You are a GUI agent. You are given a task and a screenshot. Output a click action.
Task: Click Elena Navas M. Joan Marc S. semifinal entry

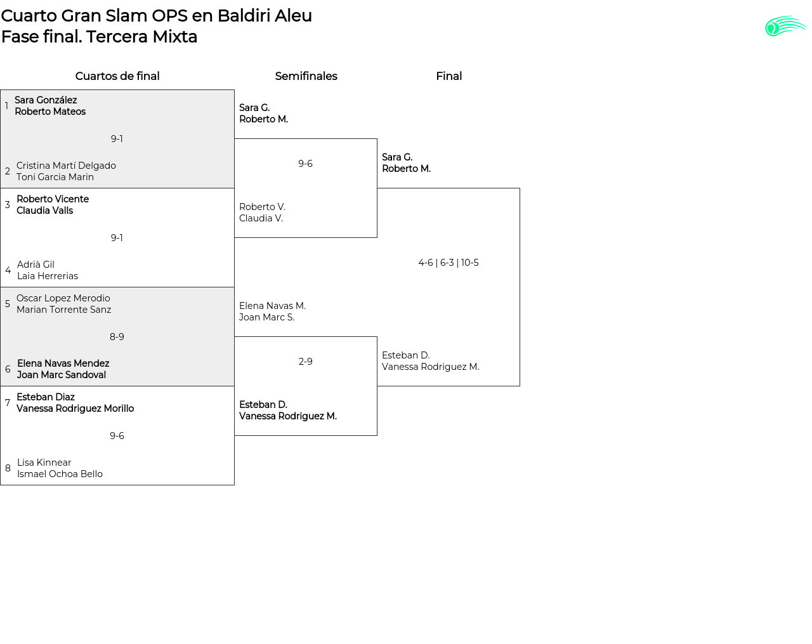[x=272, y=312]
